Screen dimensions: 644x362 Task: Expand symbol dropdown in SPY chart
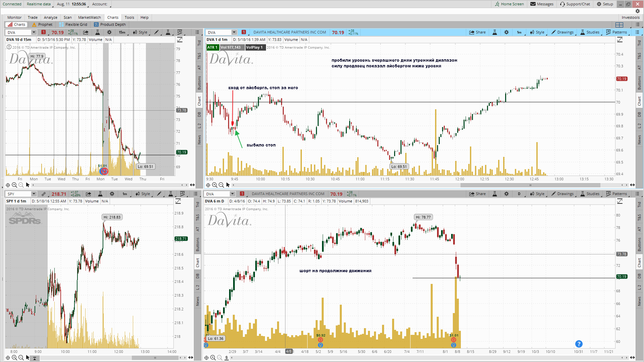34,194
